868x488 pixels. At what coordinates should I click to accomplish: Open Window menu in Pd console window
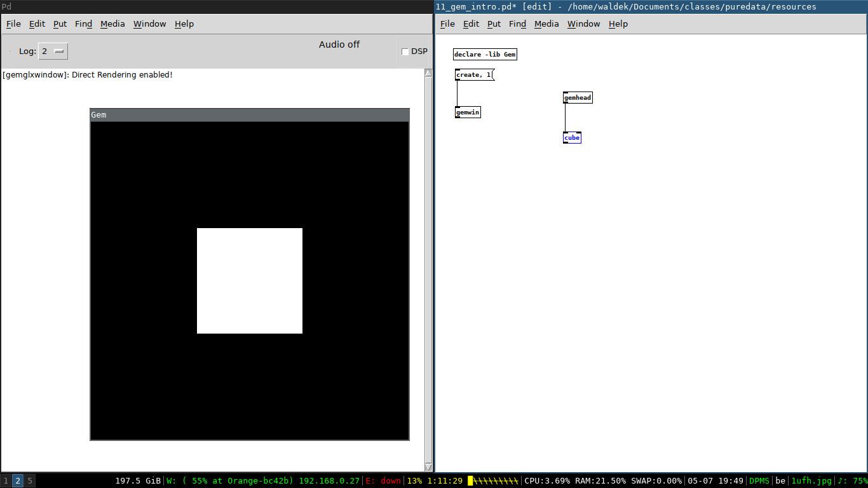click(x=149, y=24)
